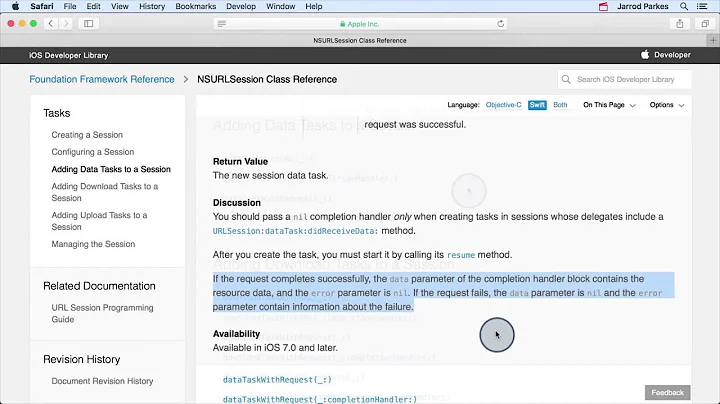Go to Adding Data Tasks to a Session

pos(111,169)
